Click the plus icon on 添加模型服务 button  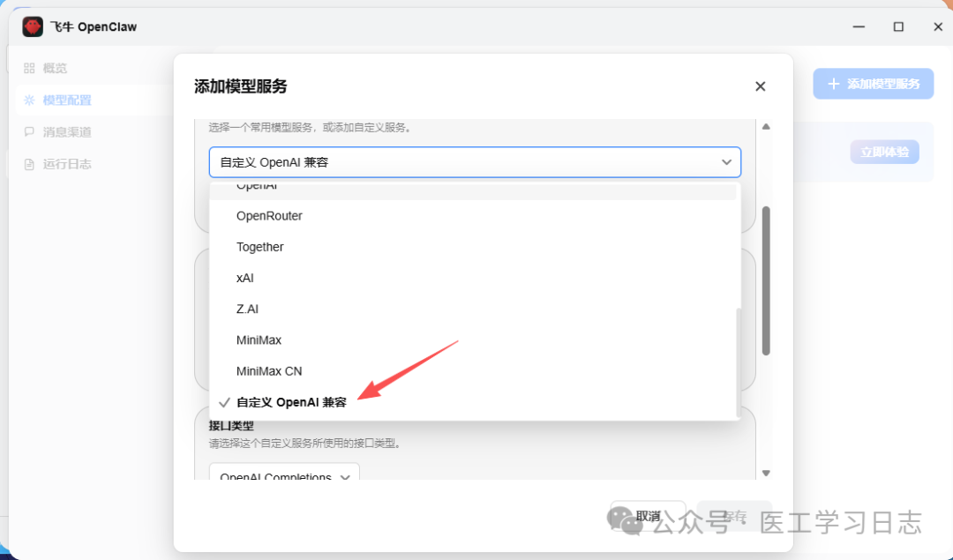[x=834, y=84]
